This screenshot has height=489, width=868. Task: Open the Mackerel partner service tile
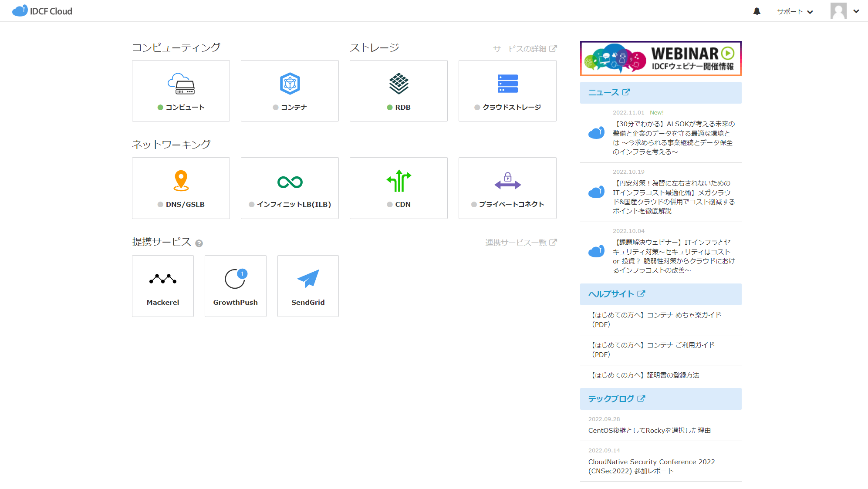[x=162, y=286]
